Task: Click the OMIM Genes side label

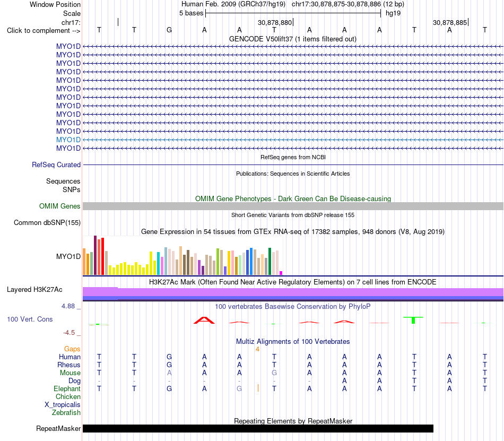Action: tap(60, 206)
